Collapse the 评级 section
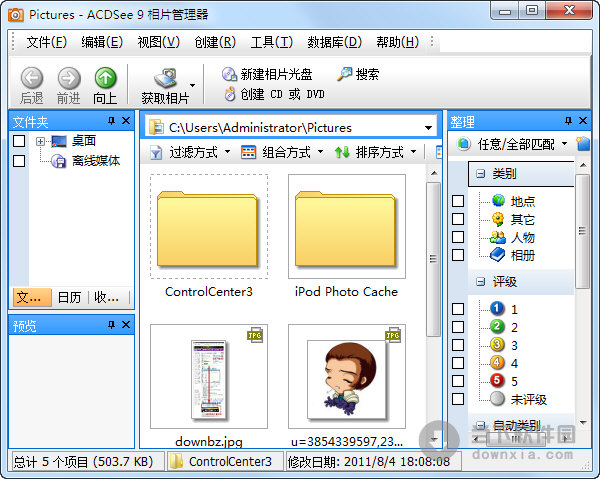The width and height of the screenshot is (600, 479). (480, 282)
